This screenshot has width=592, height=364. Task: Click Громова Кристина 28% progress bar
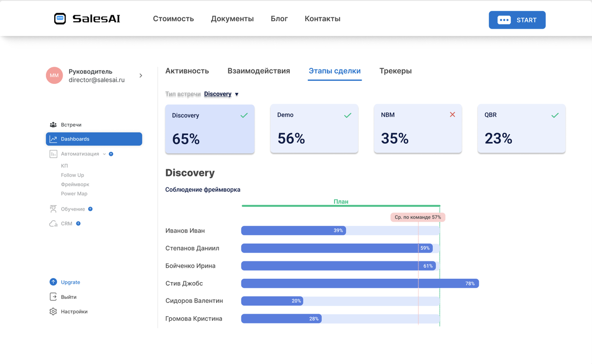(281, 319)
